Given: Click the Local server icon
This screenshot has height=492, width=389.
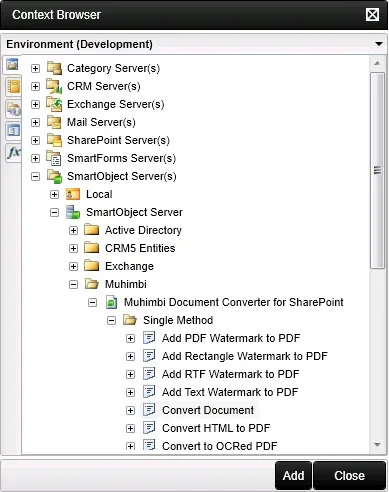Looking at the screenshot, I should click(x=73, y=194).
